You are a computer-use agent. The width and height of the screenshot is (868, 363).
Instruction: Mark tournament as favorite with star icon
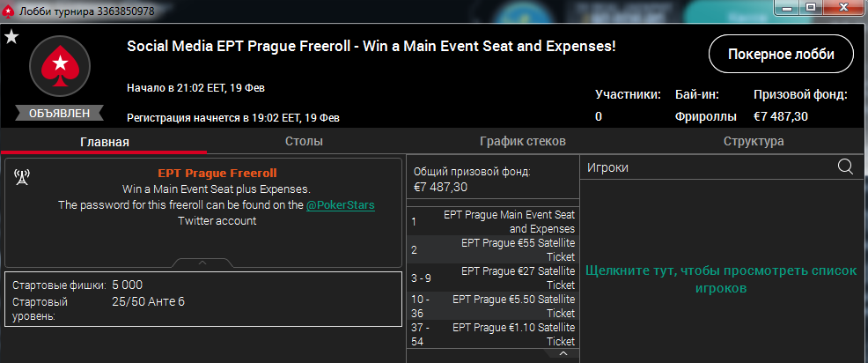point(11,37)
